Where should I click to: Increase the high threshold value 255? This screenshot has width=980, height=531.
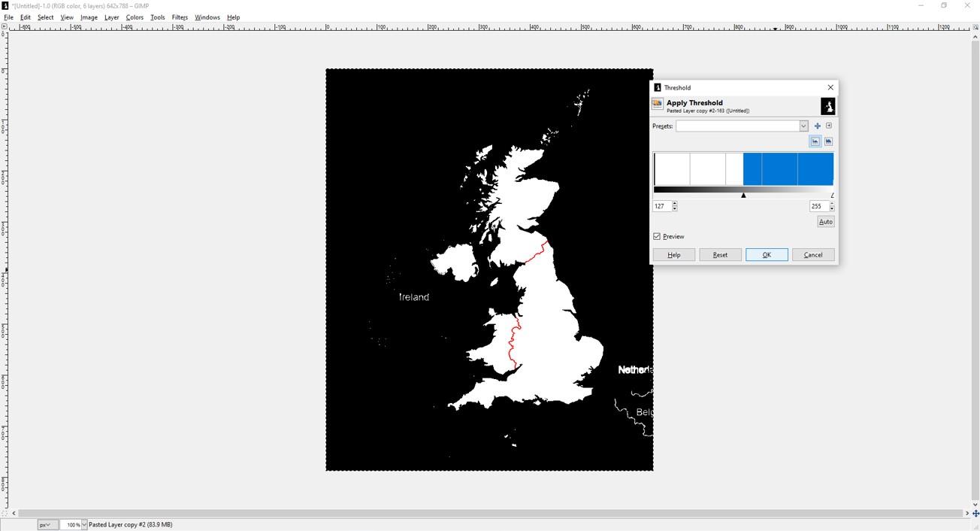[x=832, y=204]
